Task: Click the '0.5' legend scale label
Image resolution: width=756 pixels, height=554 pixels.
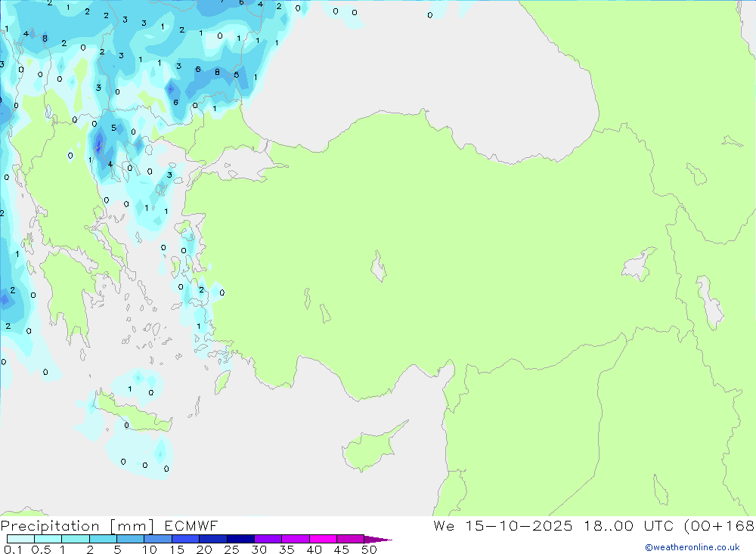Action: click(41, 549)
